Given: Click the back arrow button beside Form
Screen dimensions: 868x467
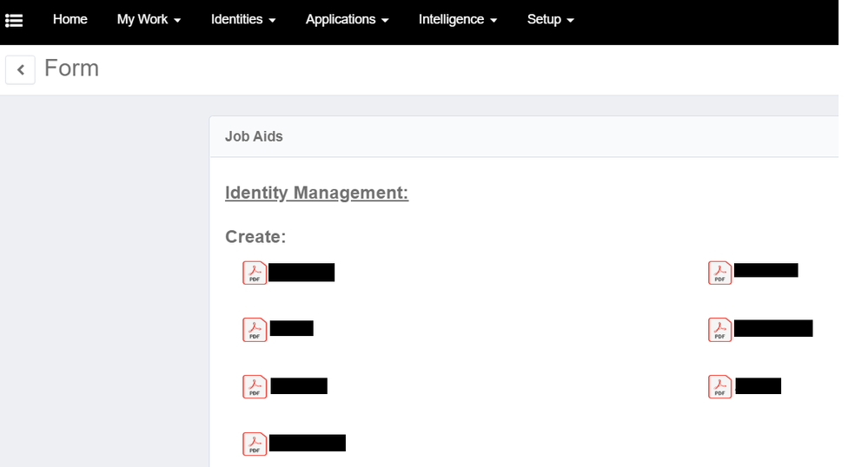Looking at the screenshot, I should 20,69.
